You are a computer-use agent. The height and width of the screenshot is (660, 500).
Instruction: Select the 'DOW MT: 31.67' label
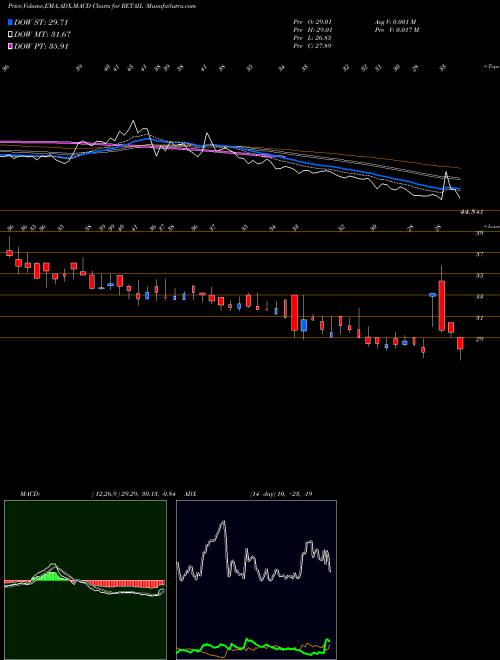click(x=42, y=35)
